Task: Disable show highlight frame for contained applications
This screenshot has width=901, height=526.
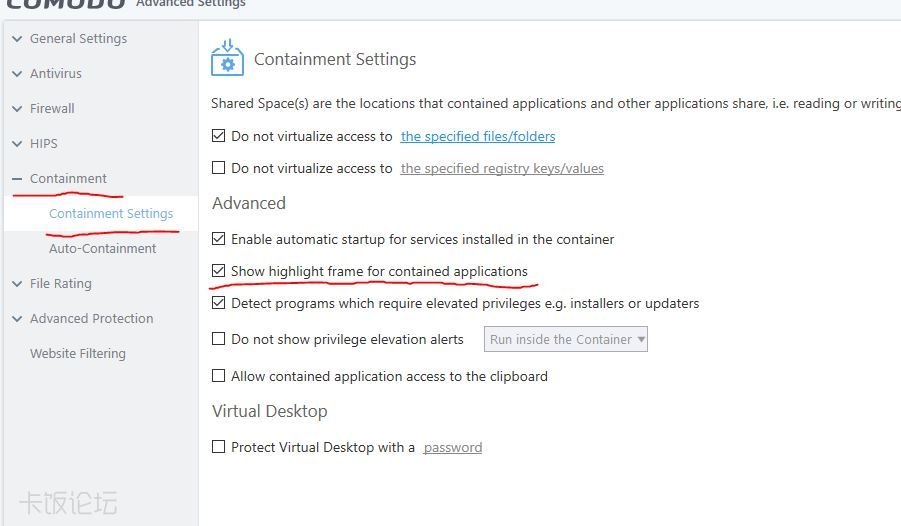Action: pyautogui.click(x=219, y=271)
